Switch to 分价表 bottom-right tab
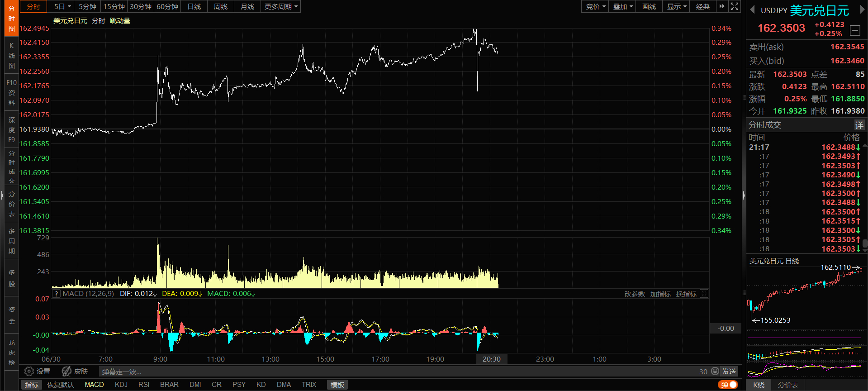Image resolution: width=868 pixels, height=391 pixels. [x=788, y=385]
